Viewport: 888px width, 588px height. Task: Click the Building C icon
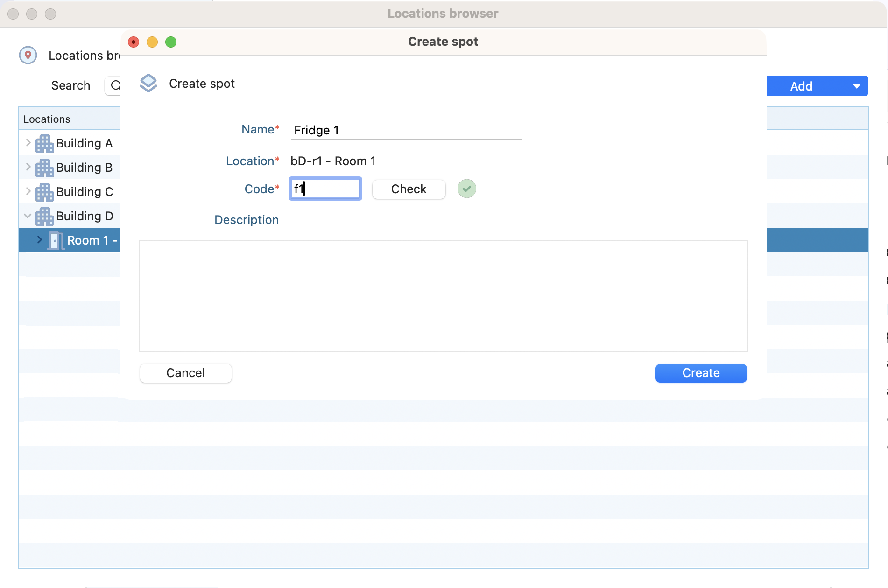[x=45, y=192]
